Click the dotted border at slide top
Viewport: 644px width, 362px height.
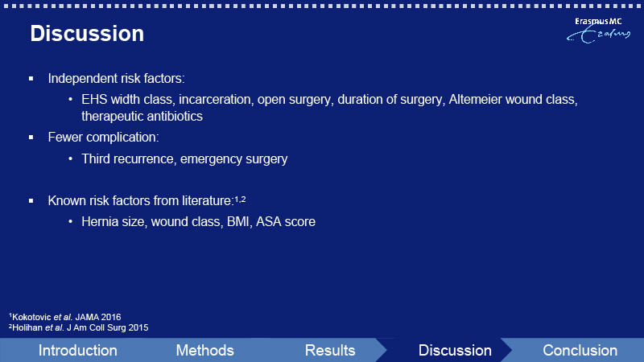(322, 6)
